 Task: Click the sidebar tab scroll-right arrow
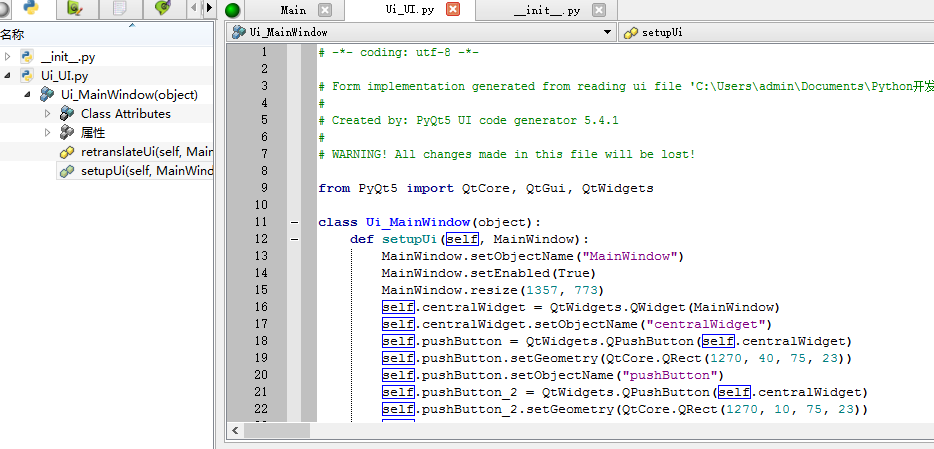(208, 9)
